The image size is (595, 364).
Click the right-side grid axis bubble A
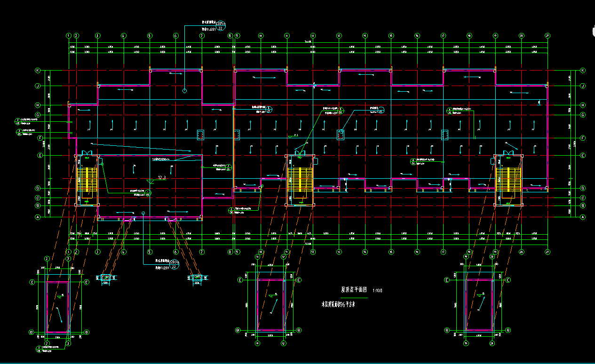(583, 217)
